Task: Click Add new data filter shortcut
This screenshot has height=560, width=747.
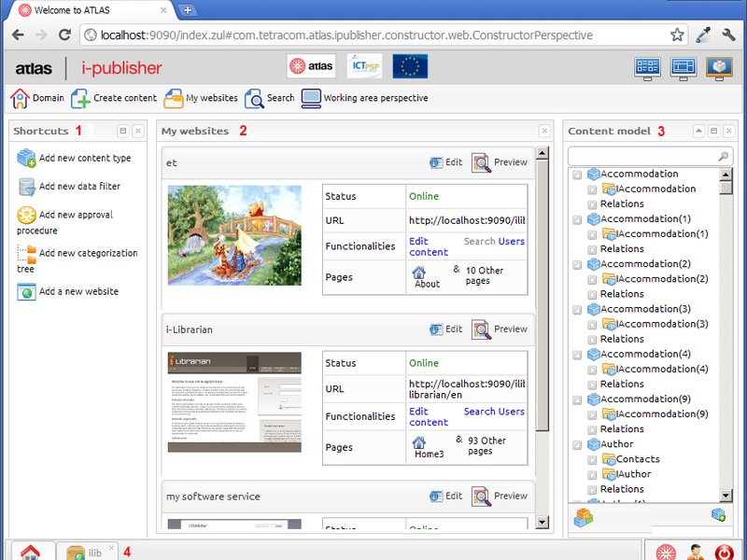Action: click(68, 186)
